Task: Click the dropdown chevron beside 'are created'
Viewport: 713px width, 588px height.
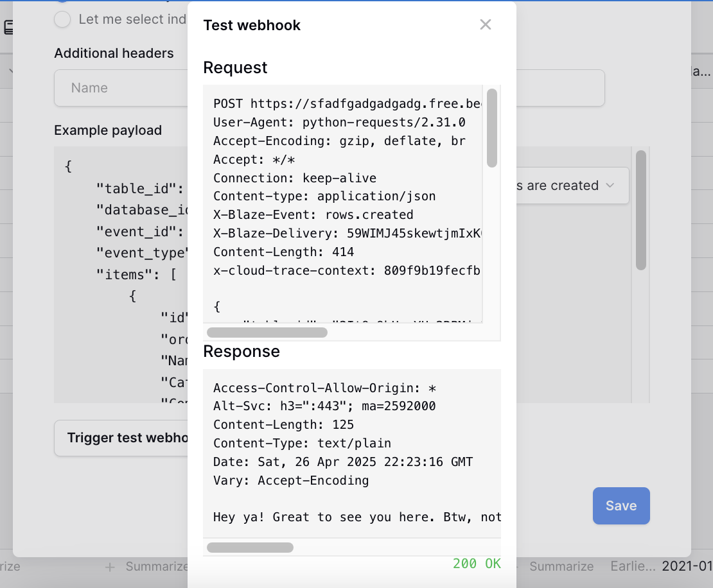Action: click(x=610, y=186)
